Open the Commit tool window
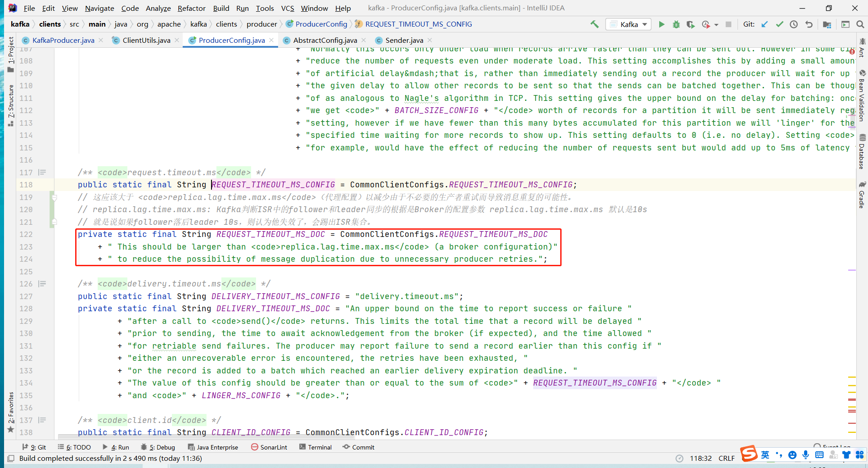Screen dimensions: 868x468 (x=358, y=447)
